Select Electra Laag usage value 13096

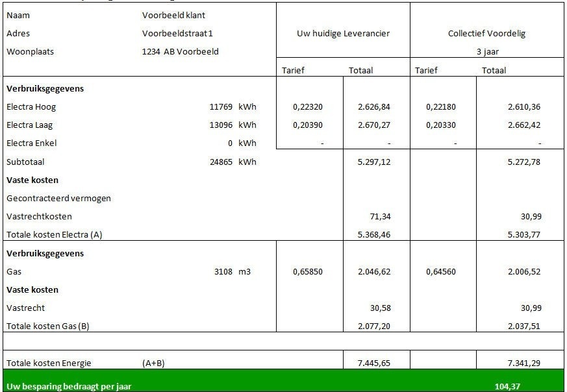(x=221, y=125)
